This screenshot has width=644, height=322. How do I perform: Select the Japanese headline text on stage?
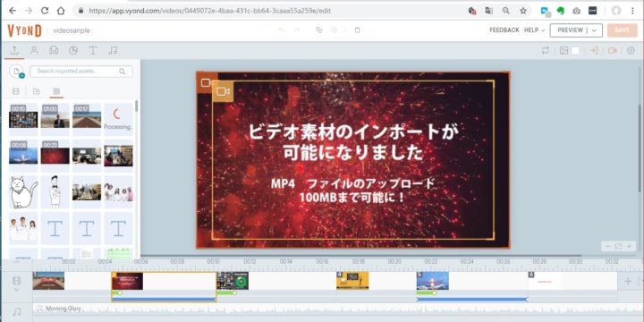[x=352, y=142]
